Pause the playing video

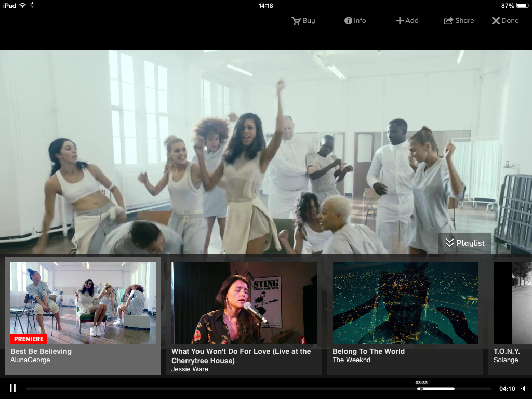point(12,389)
